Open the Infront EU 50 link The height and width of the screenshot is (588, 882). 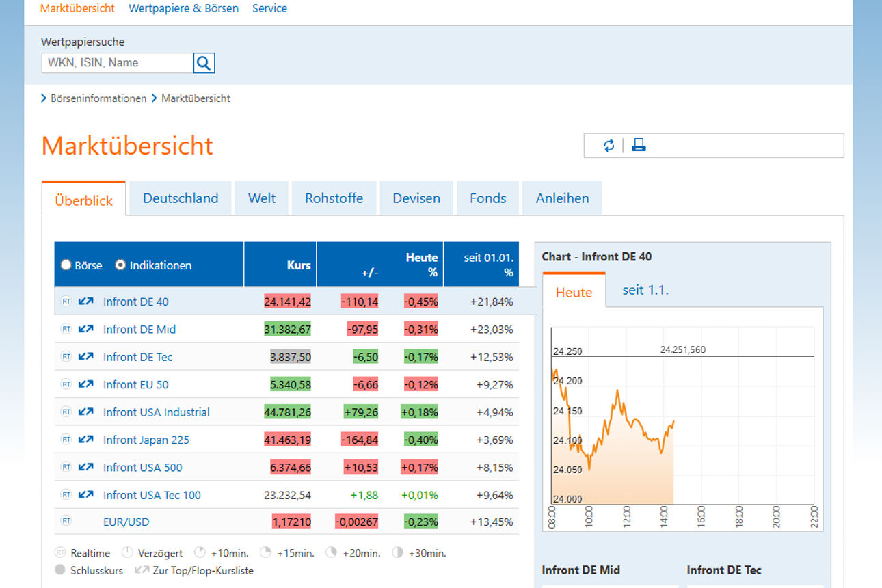tap(135, 384)
